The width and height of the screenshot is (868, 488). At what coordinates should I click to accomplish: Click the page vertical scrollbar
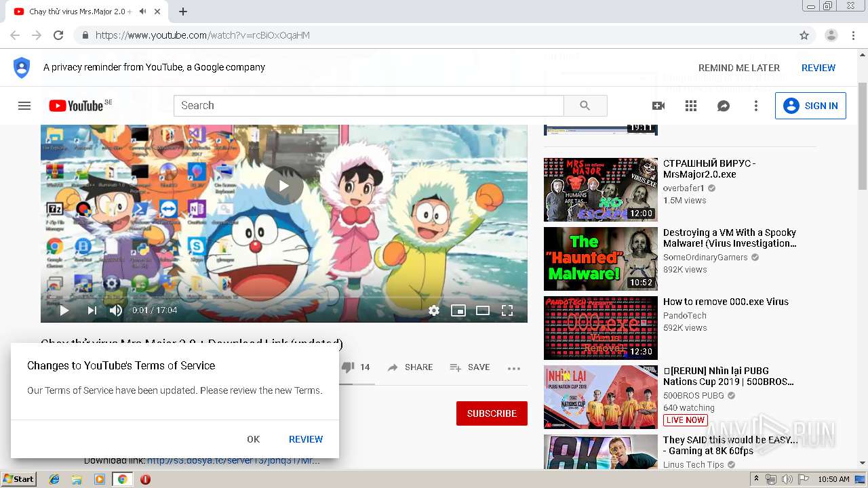pyautogui.click(x=862, y=258)
